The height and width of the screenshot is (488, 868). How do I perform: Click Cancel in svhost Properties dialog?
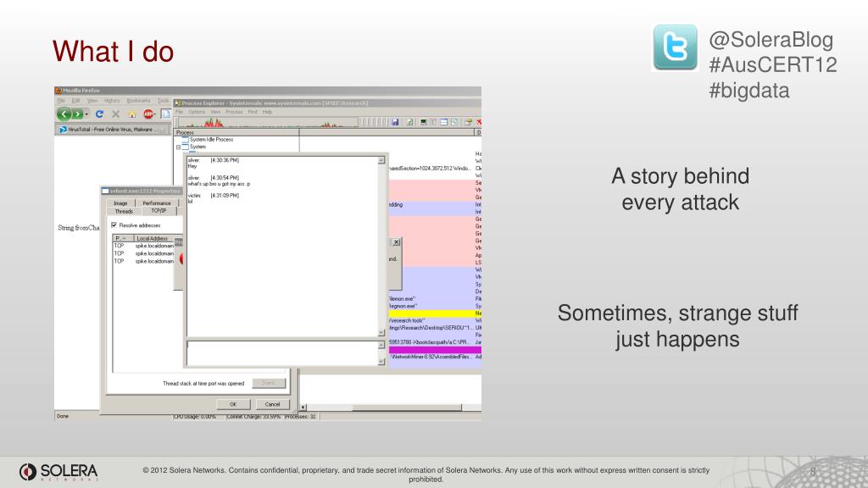point(272,404)
